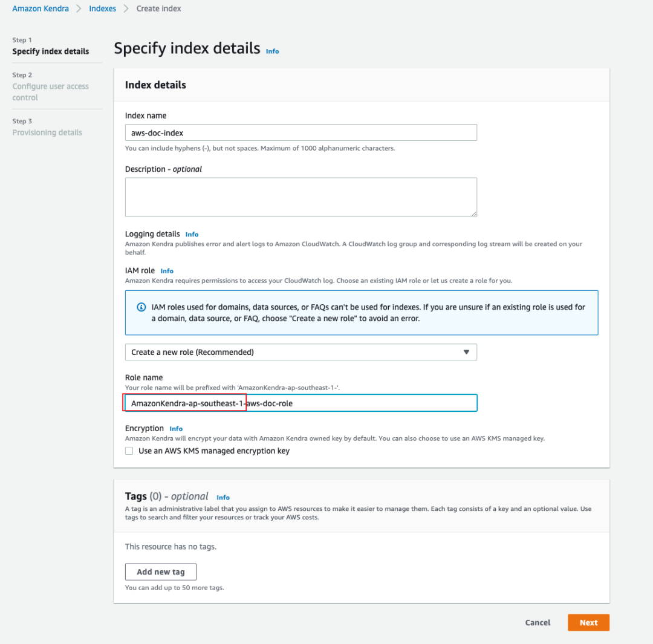Click the Role name input field
This screenshot has width=653, height=644.
tap(301, 403)
